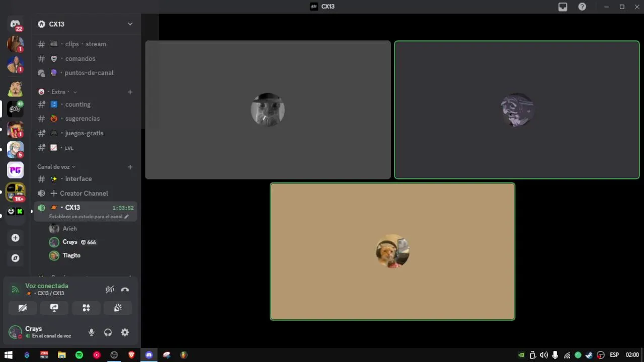The height and width of the screenshot is (362, 644).
Task: Focus the gray video tile with cat avatar
Action: (x=268, y=110)
